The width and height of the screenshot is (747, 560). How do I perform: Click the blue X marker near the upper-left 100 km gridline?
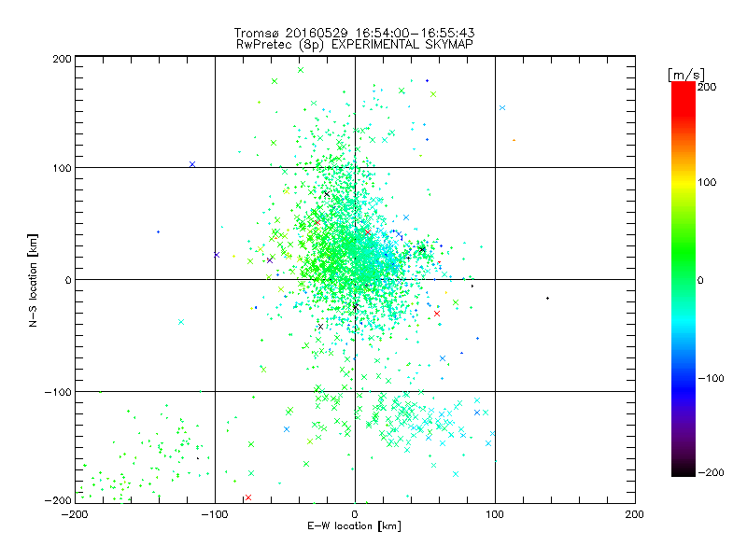192,164
